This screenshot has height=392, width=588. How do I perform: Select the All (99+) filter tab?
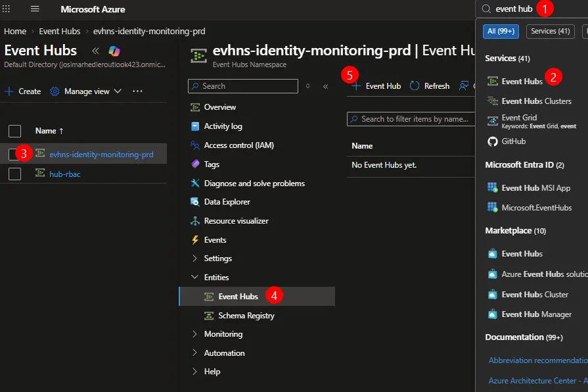point(501,31)
